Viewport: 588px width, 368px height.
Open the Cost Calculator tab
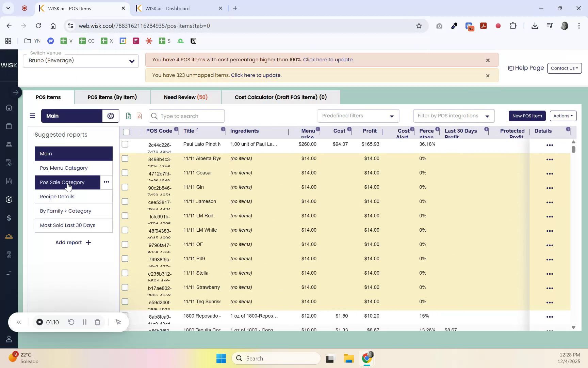click(x=280, y=97)
